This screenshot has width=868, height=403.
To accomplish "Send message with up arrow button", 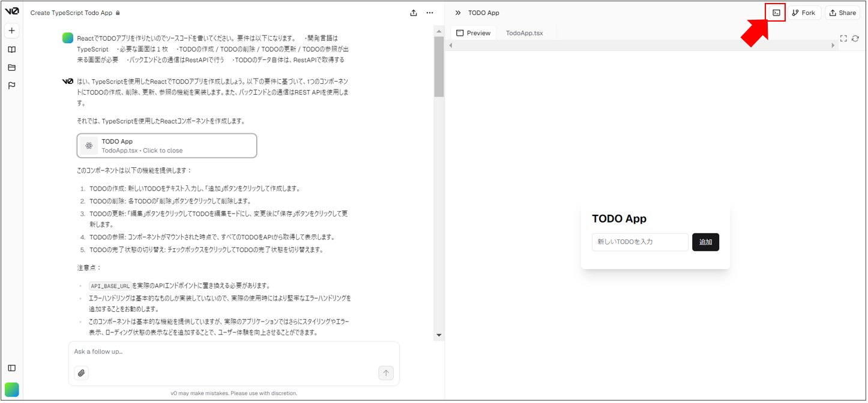I will click(x=386, y=373).
